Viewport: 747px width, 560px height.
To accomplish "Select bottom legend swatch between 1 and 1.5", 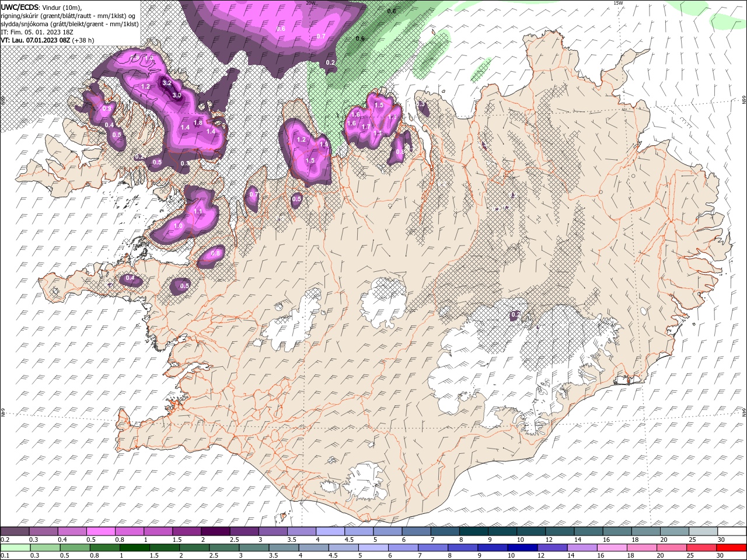I will click(134, 547).
